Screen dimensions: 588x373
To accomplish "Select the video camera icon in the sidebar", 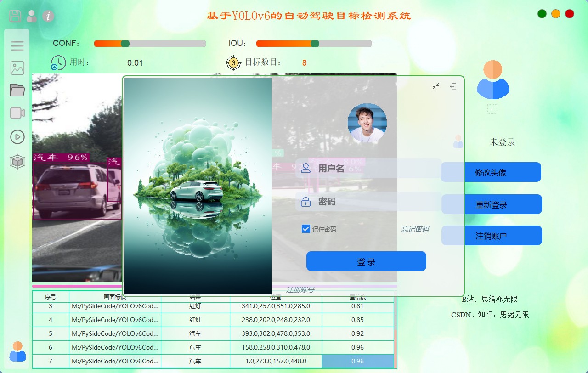I will coord(17,113).
